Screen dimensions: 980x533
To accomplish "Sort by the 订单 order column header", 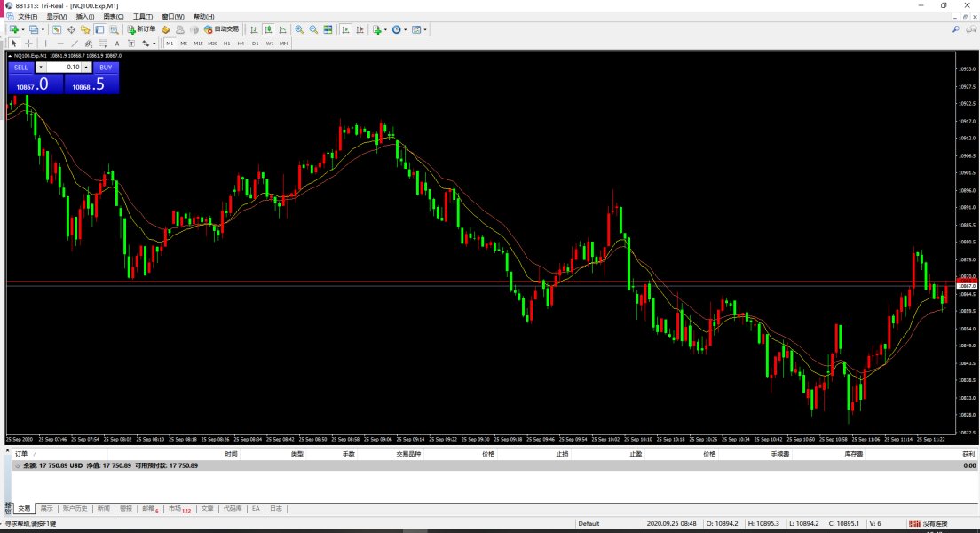I will pos(21,454).
